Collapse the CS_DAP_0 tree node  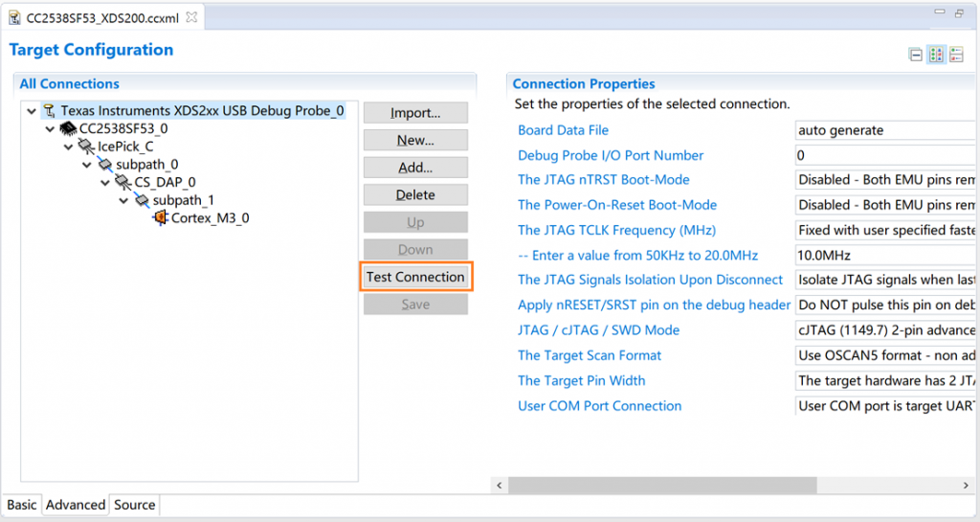(105, 183)
